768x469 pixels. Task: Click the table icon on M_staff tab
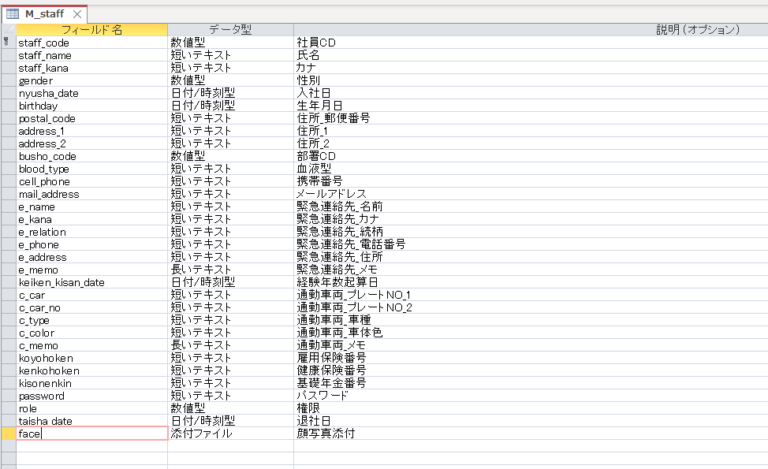click(13, 14)
